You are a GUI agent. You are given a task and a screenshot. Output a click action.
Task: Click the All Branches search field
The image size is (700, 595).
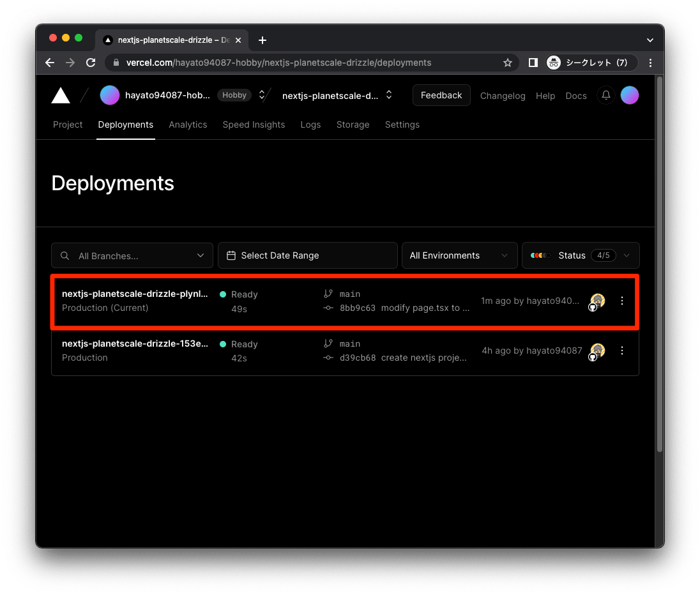pos(132,256)
